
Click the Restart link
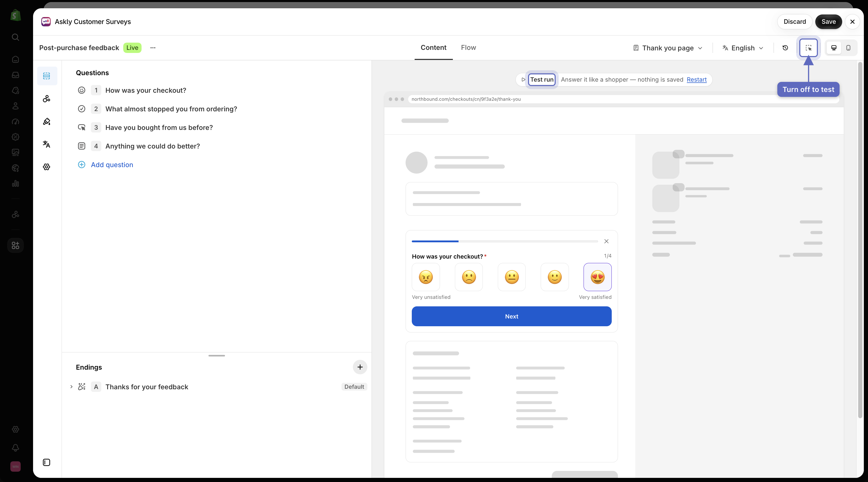coord(696,80)
